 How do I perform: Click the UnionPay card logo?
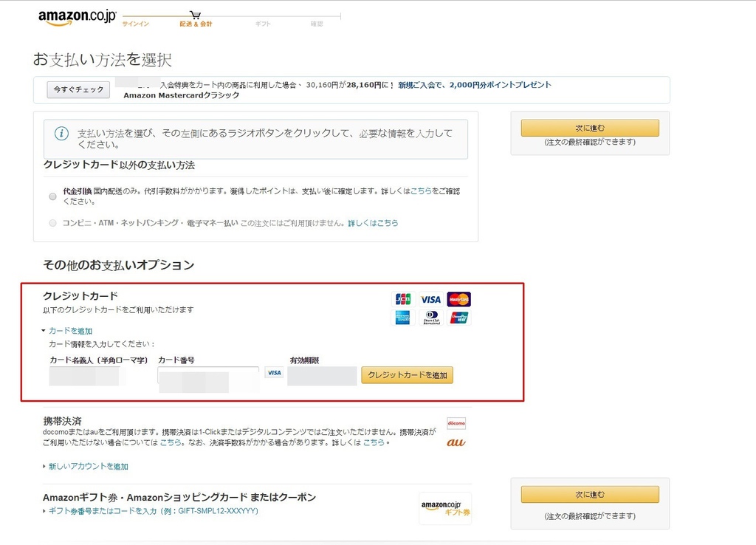[x=459, y=318]
